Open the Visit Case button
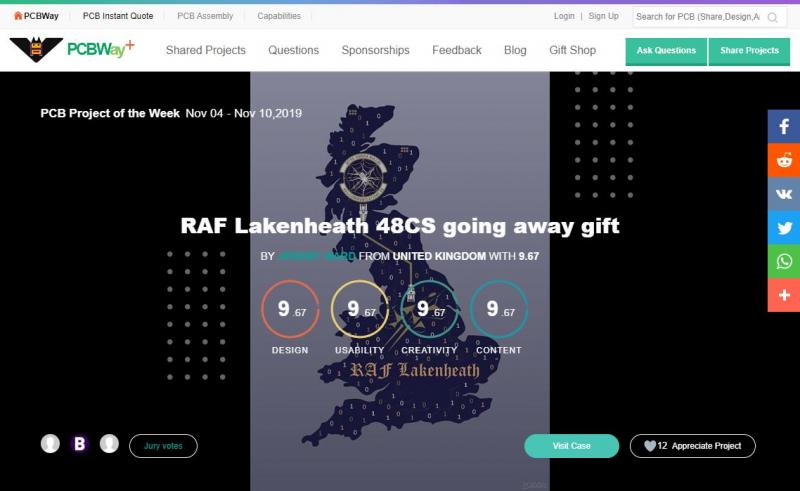Viewport: 800px width, 491px height. pyautogui.click(x=571, y=446)
